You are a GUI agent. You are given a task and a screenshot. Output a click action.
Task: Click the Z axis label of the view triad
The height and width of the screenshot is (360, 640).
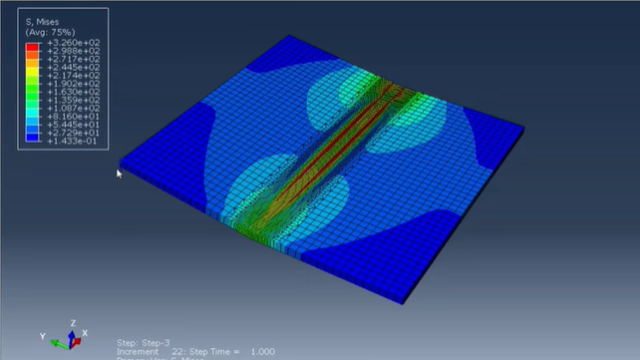[x=73, y=323]
